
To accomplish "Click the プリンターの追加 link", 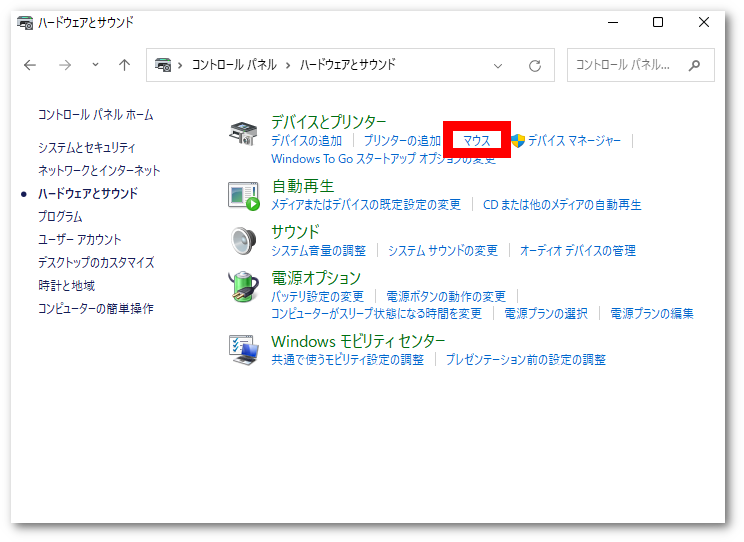I will (402, 141).
